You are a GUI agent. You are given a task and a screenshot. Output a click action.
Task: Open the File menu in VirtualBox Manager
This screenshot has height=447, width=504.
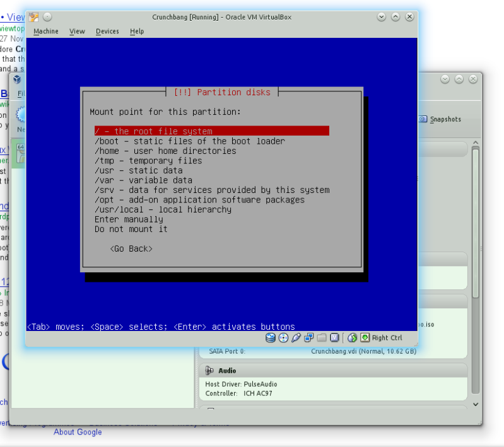pyautogui.click(x=21, y=93)
